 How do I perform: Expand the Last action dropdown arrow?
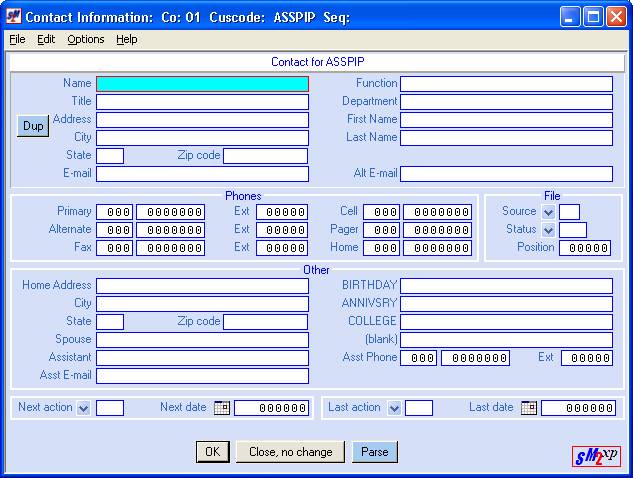[x=394, y=408]
